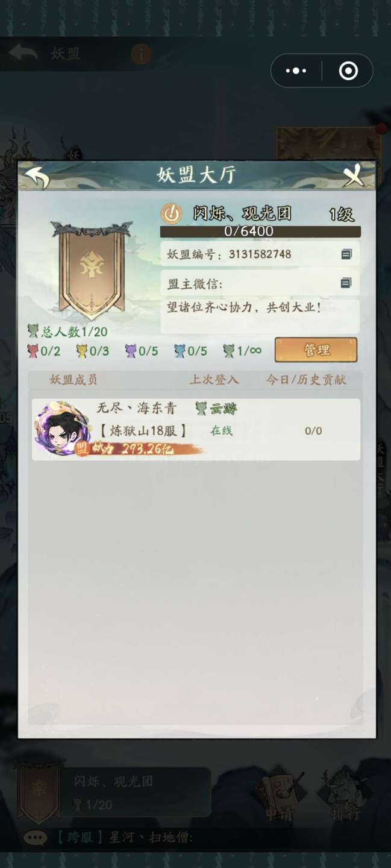
Task: Open the mini-program more options menu
Action: [296, 71]
